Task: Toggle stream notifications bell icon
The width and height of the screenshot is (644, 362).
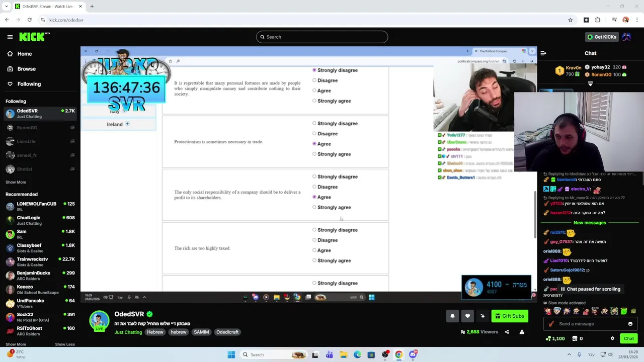Action: coord(452,316)
